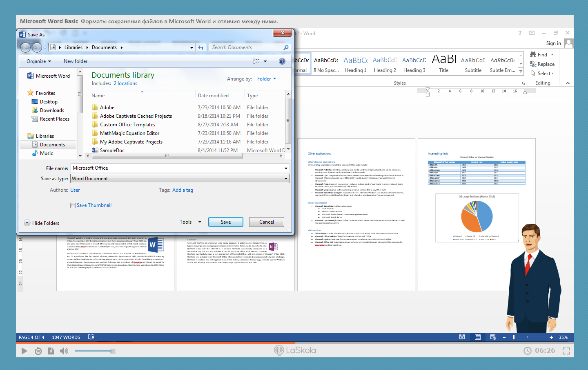Screen dimensions: 588x370
Task: Click the Add a tag link
Action: tap(183, 190)
